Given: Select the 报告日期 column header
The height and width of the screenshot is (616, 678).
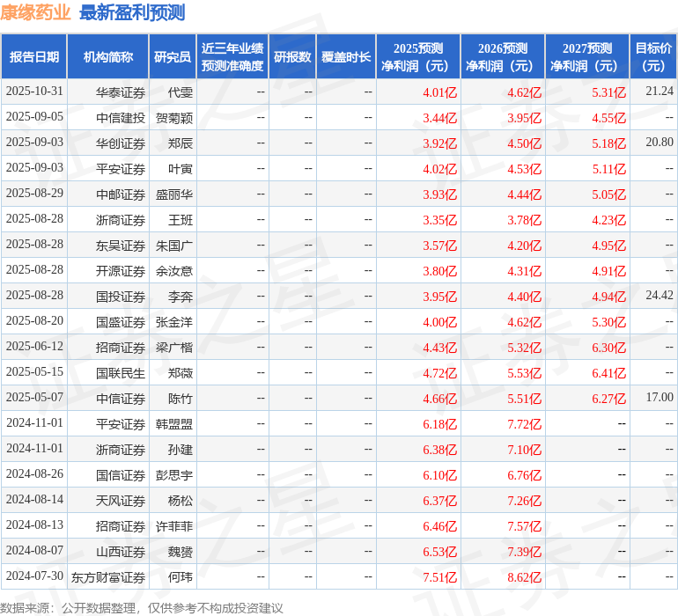Looking at the screenshot, I should [x=34, y=56].
